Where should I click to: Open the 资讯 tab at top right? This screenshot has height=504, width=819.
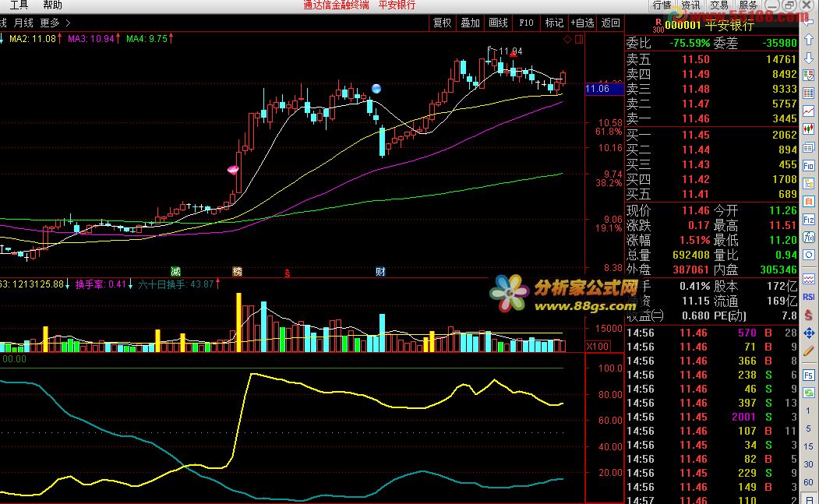tap(690, 5)
